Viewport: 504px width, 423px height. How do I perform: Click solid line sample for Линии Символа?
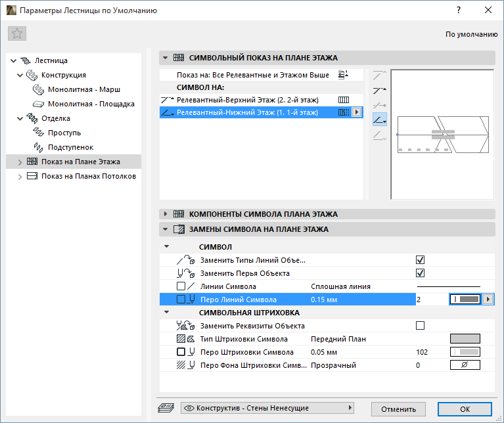[448, 286]
